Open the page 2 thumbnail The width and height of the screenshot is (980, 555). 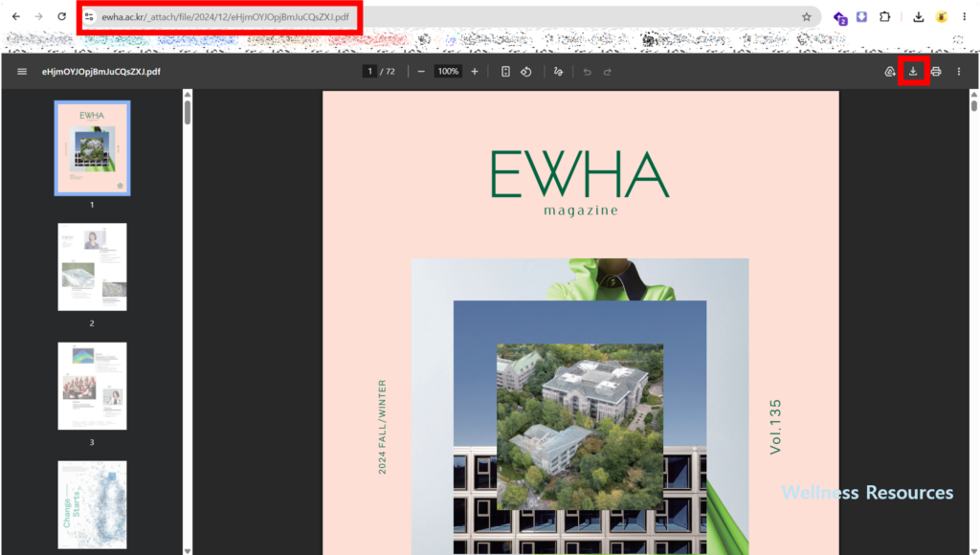tap(92, 267)
